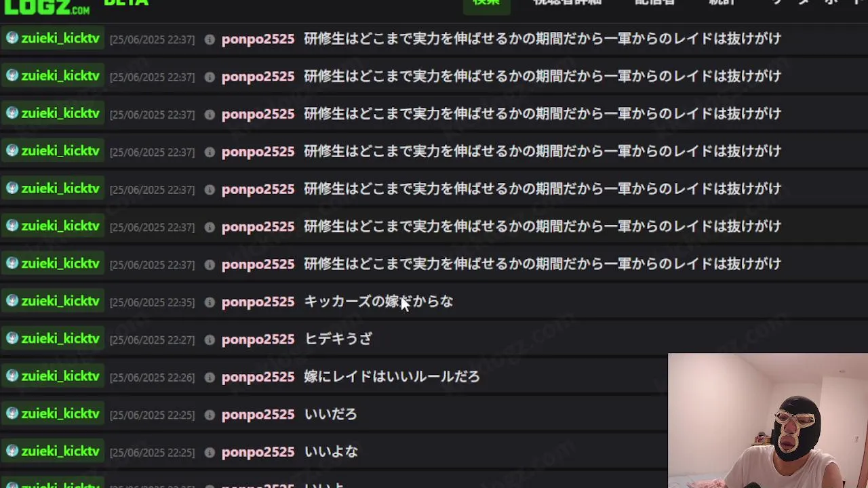Click the 22:35 timestamp on キッカーズ row
868x488 pixels.
[x=152, y=302]
